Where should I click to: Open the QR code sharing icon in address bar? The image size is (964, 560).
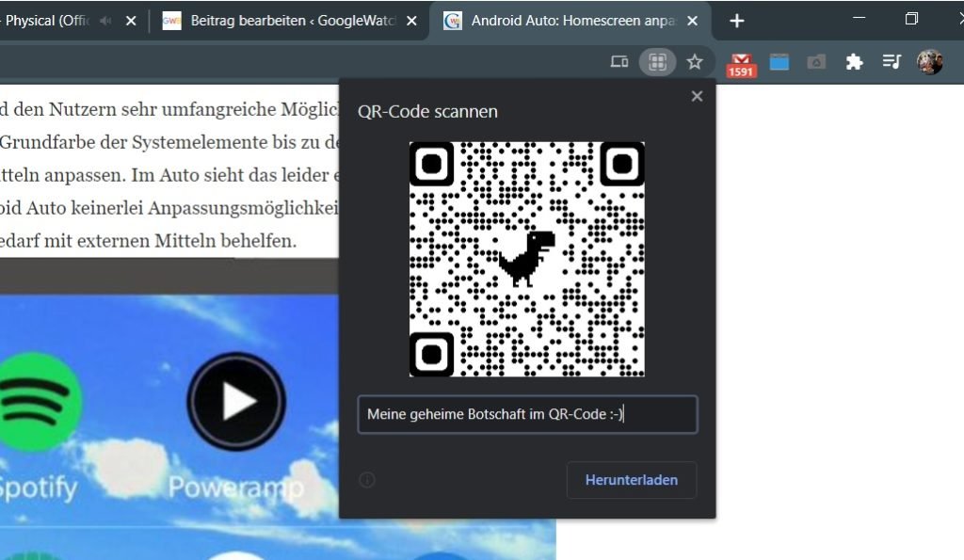tap(656, 62)
